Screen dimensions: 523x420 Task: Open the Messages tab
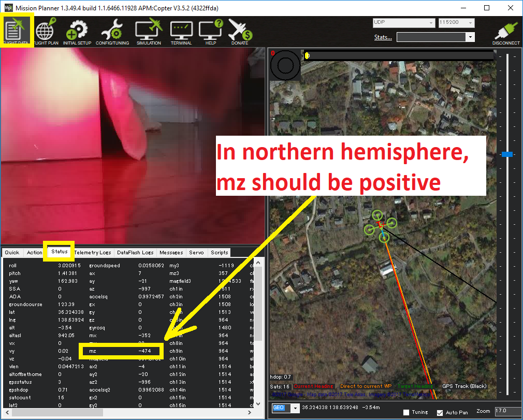[x=171, y=253]
